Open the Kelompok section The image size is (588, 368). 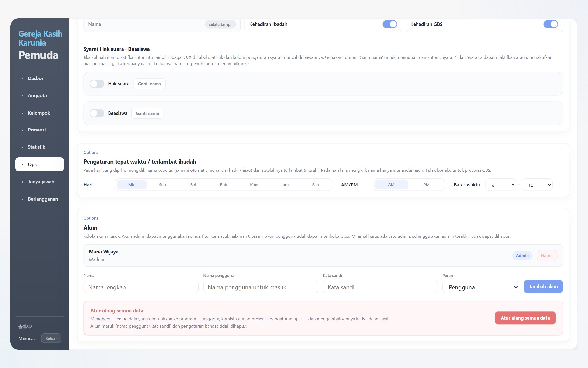coord(39,113)
